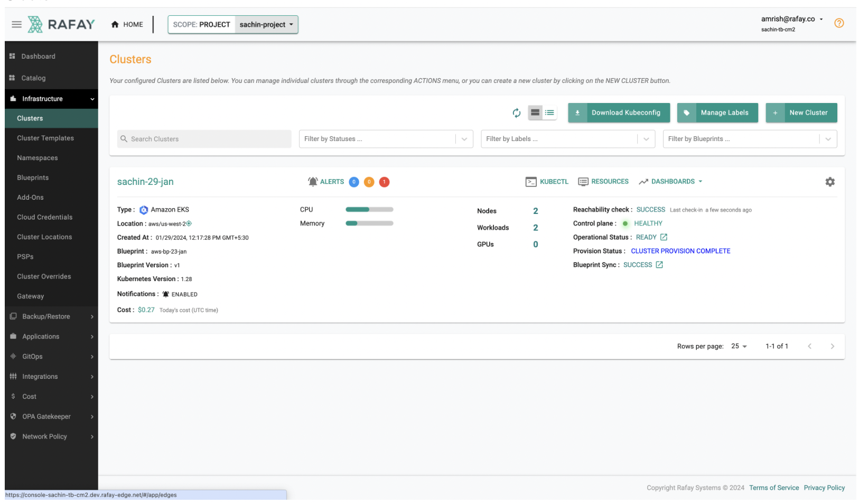Click Manage Labels button
This screenshot has width=859, height=504.
pyautogui.click(x=717, y=113)
